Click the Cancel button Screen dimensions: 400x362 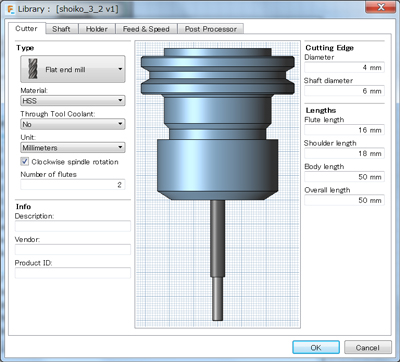click(367, 347)
